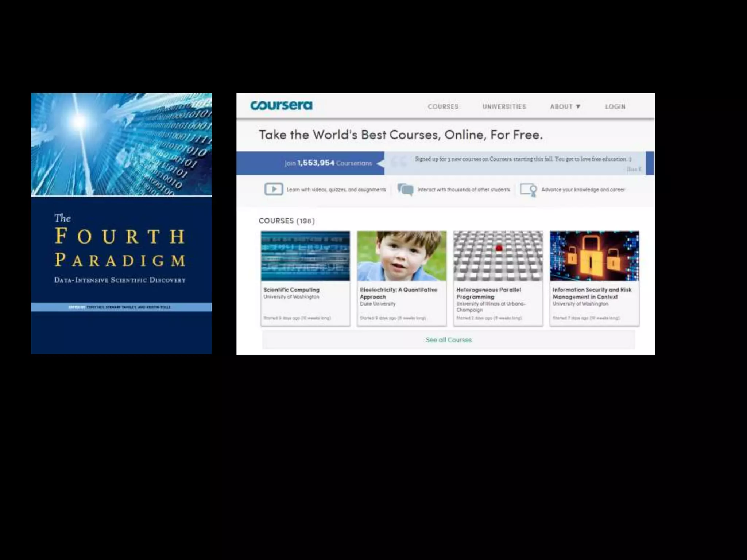Image resolution: width=747 pixels, height=560 pixels.
Task: Click the video play icon
Action: pyautogui.click(x=274, y=189)
